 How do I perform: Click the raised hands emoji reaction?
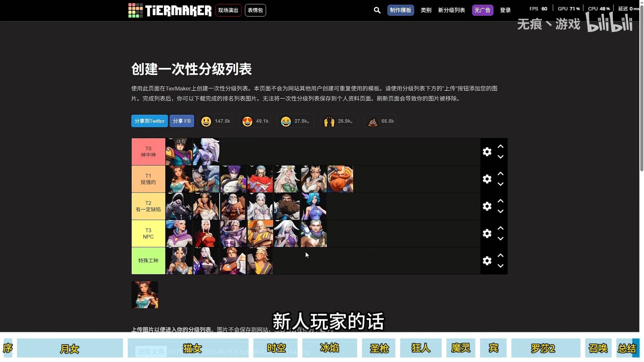pos(329,121)
